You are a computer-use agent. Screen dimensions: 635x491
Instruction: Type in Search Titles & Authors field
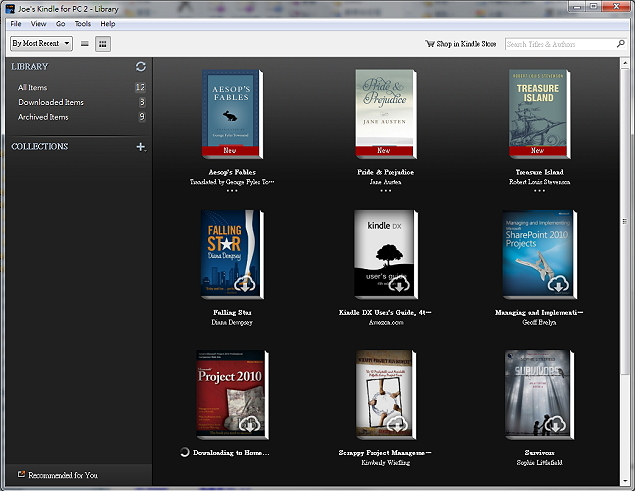558,44
